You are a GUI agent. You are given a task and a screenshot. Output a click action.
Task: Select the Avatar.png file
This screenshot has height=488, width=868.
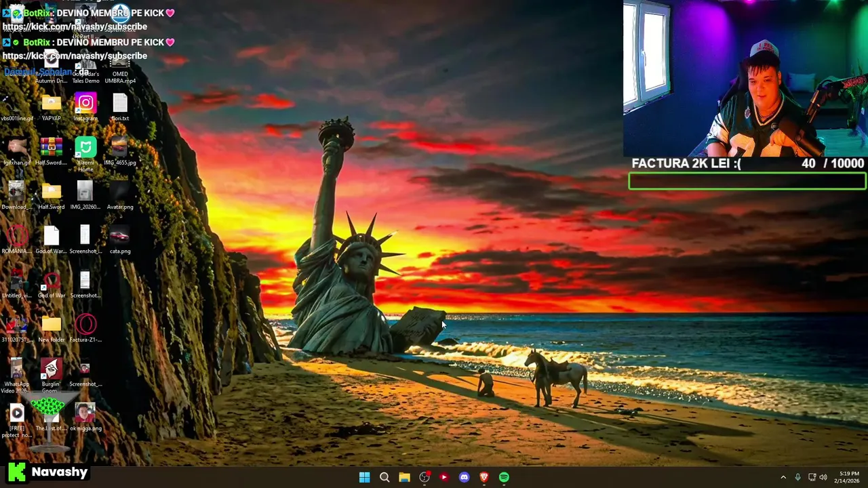(120, 196)
